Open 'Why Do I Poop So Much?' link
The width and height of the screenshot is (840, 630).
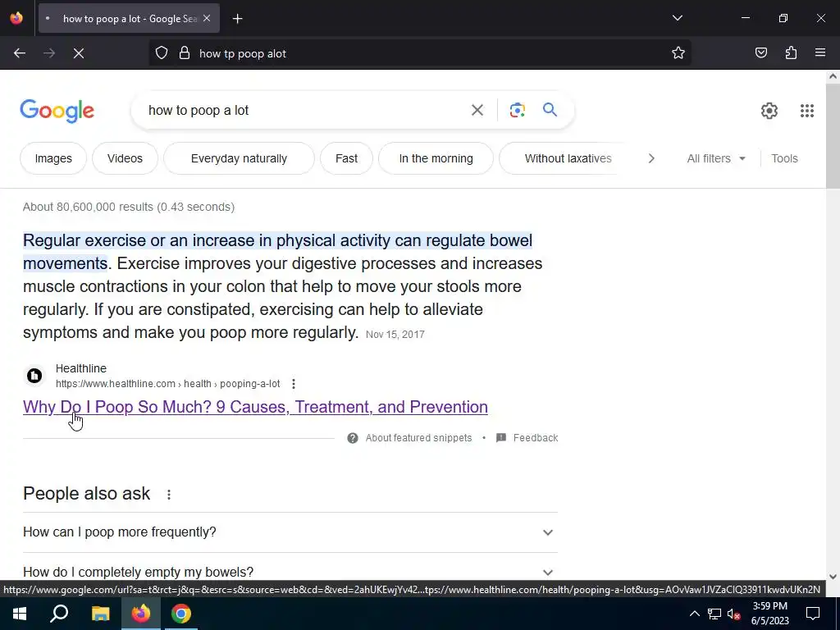pyautogui.click(x=256, y=407)
